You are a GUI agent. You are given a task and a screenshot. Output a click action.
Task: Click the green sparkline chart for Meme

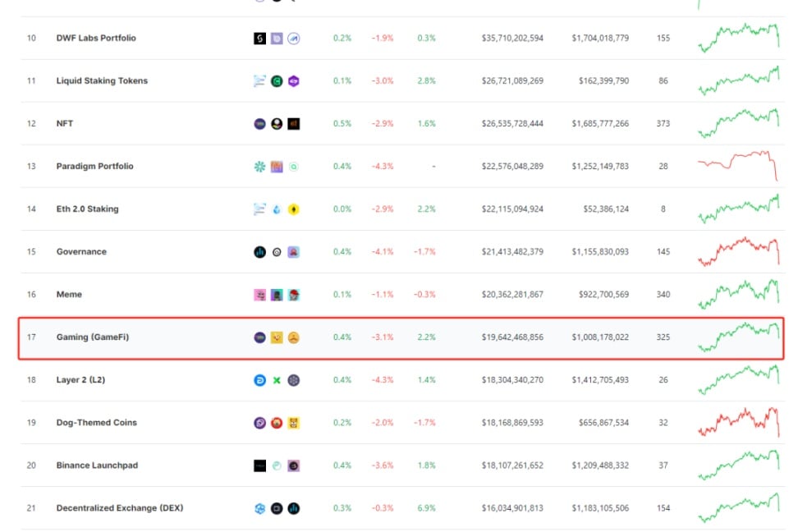tap(738, 293)
